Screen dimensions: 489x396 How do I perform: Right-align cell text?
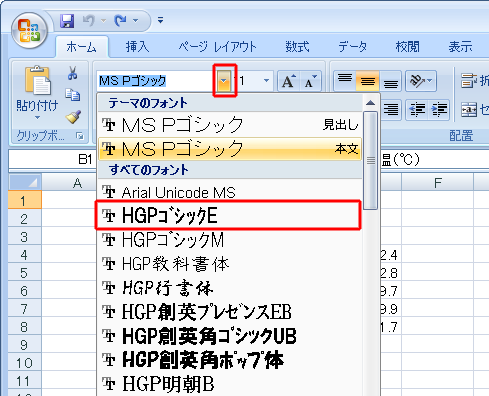[x=390, y=109]
